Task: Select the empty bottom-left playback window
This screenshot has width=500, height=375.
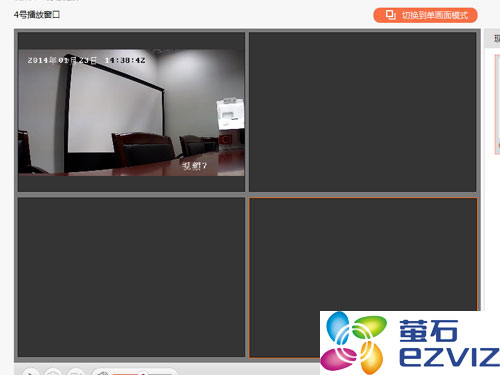Action: coord(131,277)
